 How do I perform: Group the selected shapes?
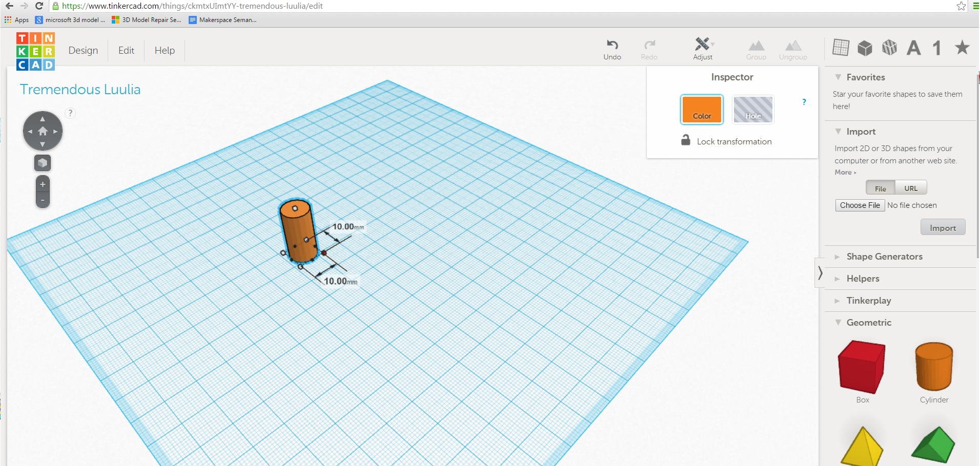point(756,50)
